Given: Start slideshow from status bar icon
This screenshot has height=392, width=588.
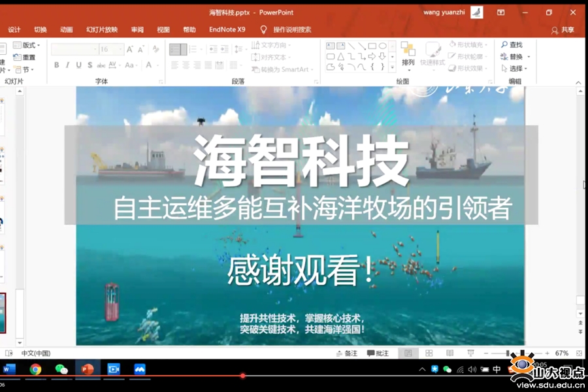Looking at the screenshot, I should (470, 353).
